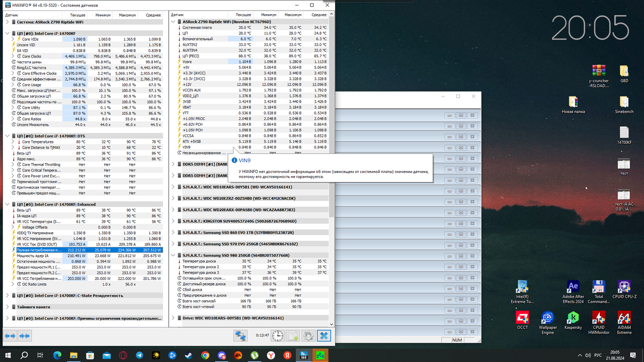The height and width of the screenshot is (362, 644).
Task: Collapse the ЦП [#0]: Intel Core i7-14700KF group
Action: pyautogui.click(x=7, y=33)
